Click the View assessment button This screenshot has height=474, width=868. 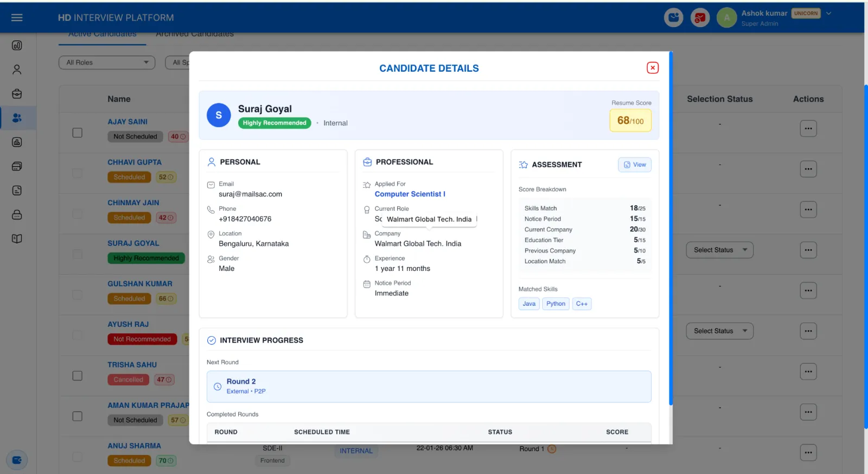coord(634,165)
